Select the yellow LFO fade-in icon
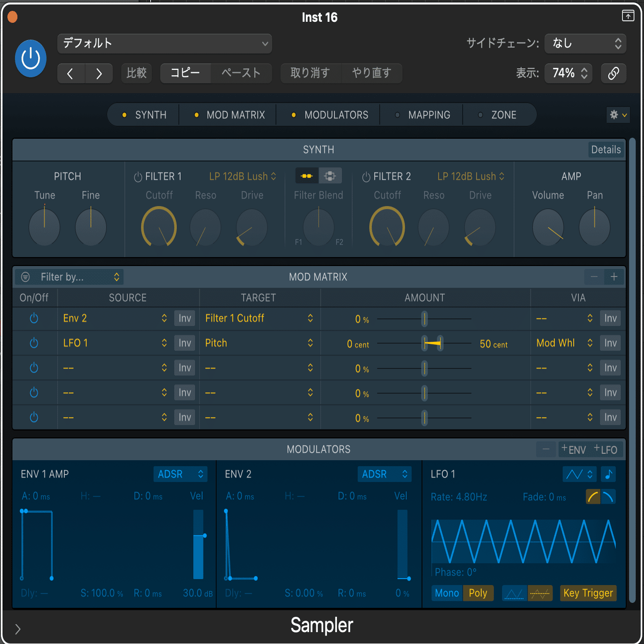Screen dimensions: 644x644 tap(593, 496)
